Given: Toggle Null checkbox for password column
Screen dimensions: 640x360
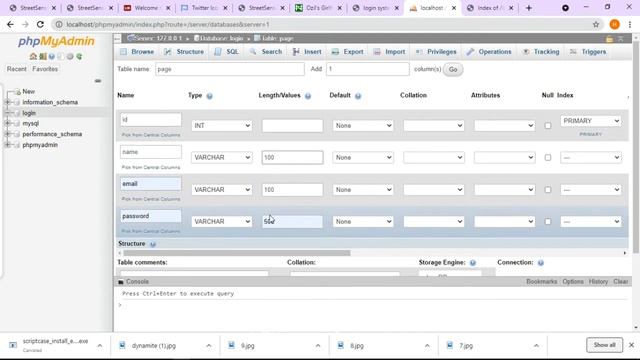Looking at the screenshot, I should pos(548,222).
